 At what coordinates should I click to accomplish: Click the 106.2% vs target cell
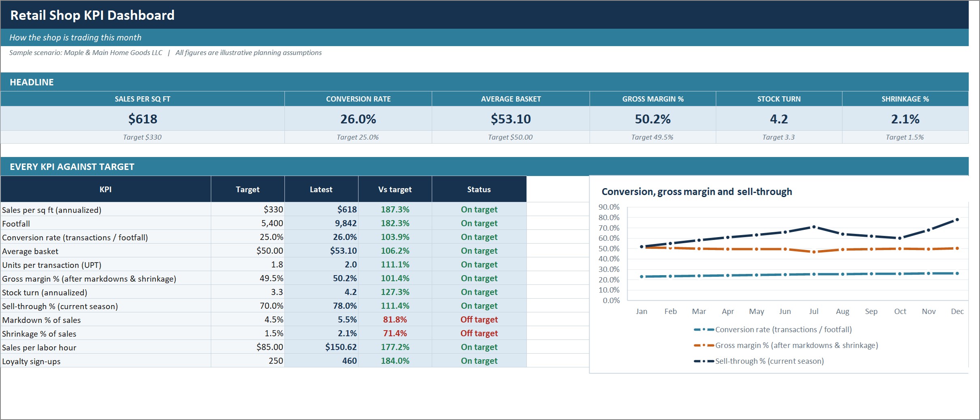coord(395,251)
